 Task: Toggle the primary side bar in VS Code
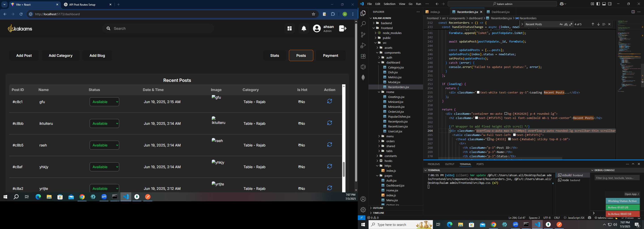(598, 4)
